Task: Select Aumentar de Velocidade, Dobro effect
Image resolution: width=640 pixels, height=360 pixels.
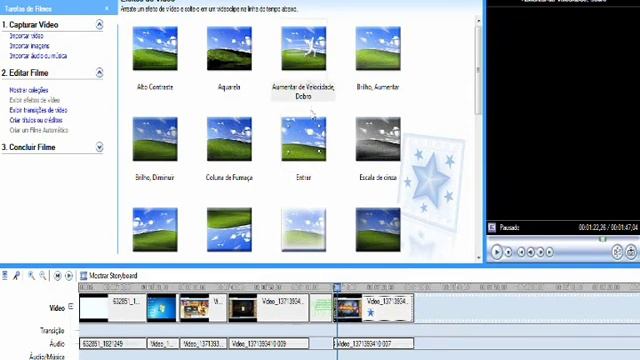Action: tap(304, 49)
